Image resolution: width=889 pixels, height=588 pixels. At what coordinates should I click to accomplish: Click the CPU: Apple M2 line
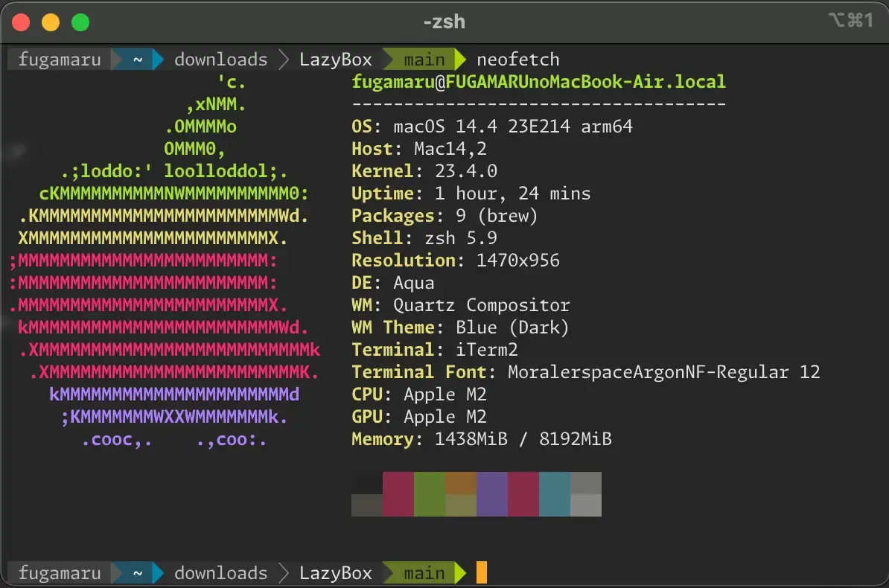point(419,394)
